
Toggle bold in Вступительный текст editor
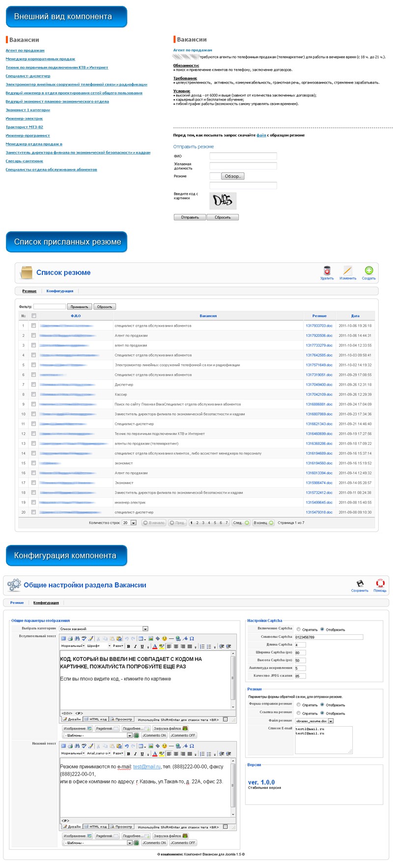pos(129,647)
